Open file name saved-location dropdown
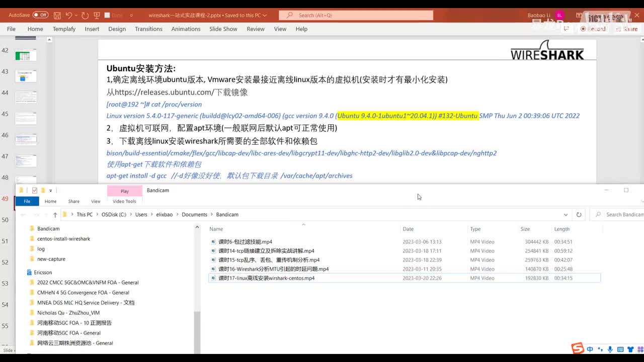The height and width of the screenshot is (362, 644). click(265, 16)
